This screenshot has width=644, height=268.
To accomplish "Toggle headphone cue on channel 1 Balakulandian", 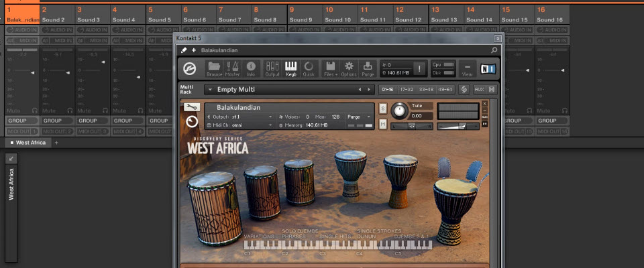I will click(x=34, y=111).
